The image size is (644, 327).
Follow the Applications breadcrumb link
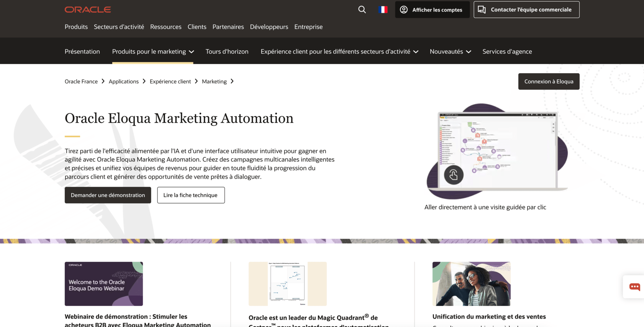click(x=124, y=81)
